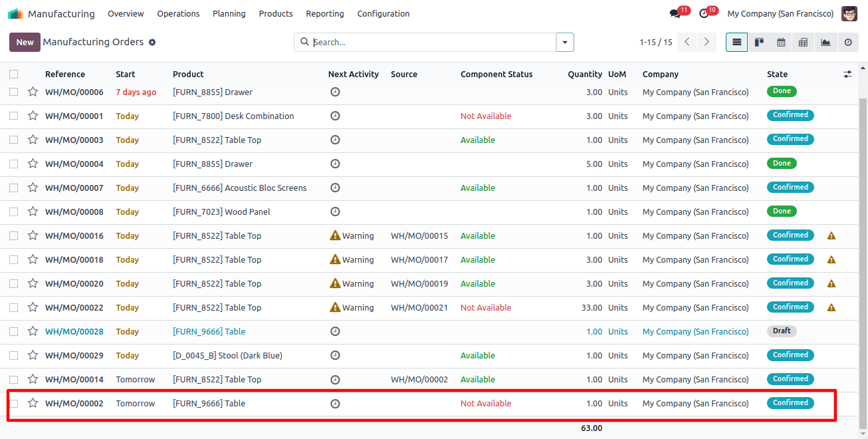Screen dimensions: 868x439
Task: Sort by the Quantity column header
Action: pos(585,74)
